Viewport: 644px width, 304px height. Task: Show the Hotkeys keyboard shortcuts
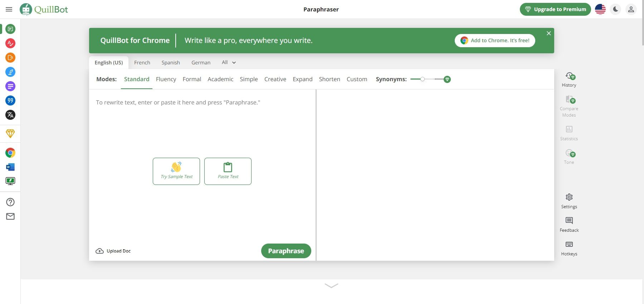tap(569, 248)
